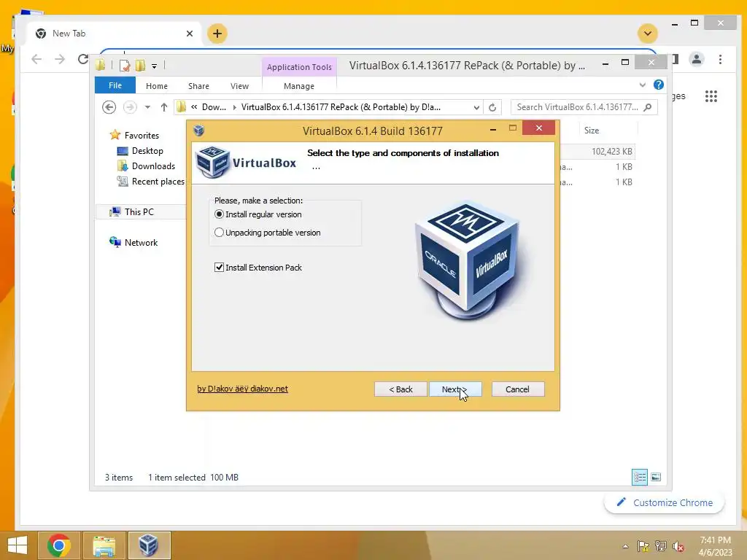
Task: Click the search magnifier icon in Explorer
Action: click(648, 107)
